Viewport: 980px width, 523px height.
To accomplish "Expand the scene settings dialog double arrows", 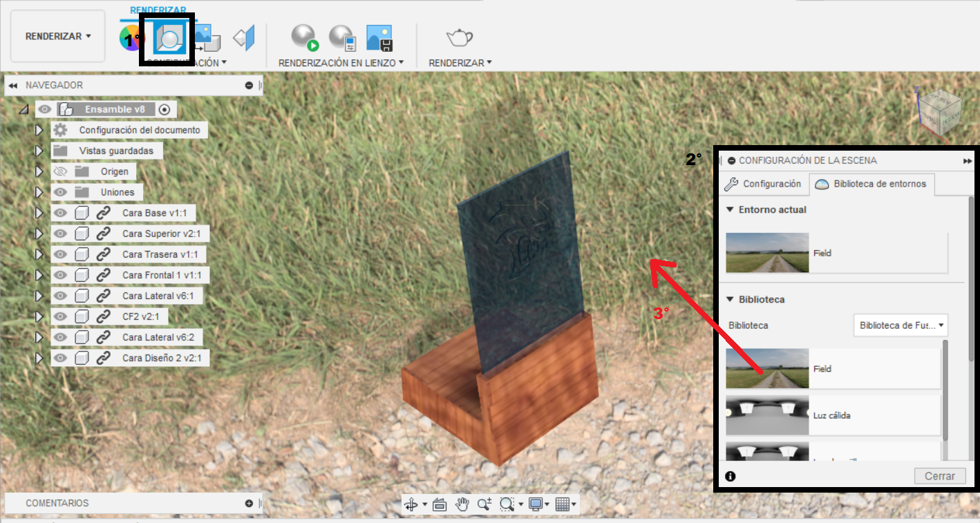I will pyautogui.click(x=967, y=160).
